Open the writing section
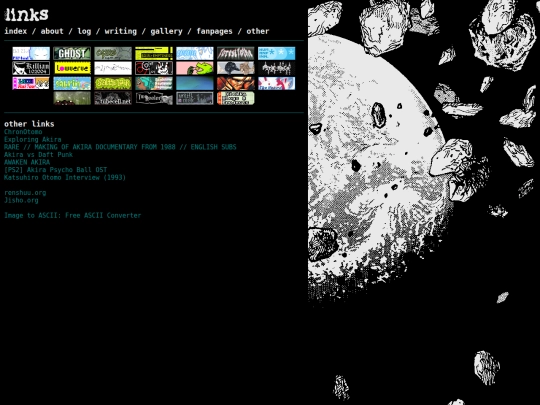The height and width of the screenshot is (405, 540). click(121, 31)
